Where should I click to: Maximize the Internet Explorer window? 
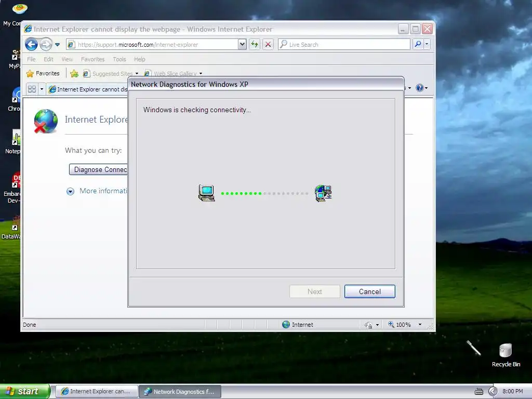(x=415, y=29)
